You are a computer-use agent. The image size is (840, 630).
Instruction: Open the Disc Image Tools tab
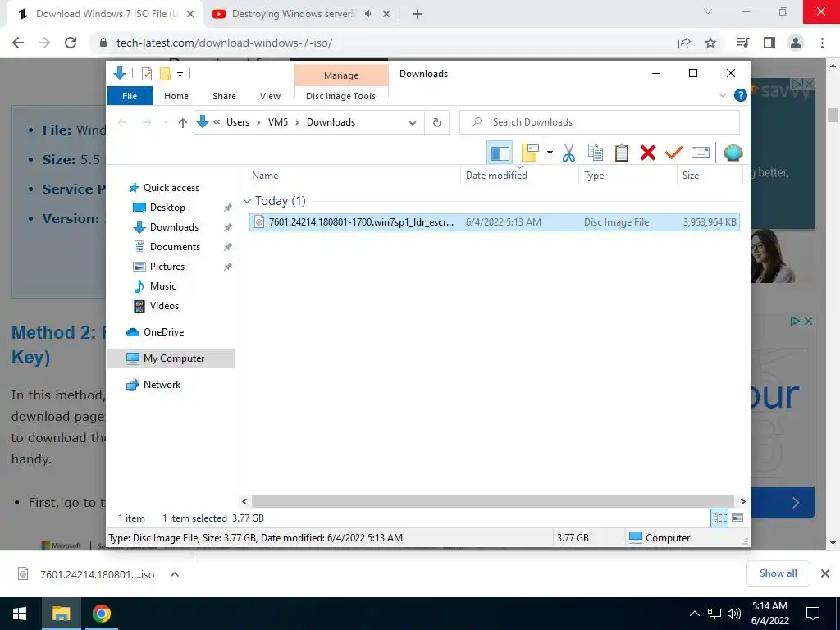point(340,96)
